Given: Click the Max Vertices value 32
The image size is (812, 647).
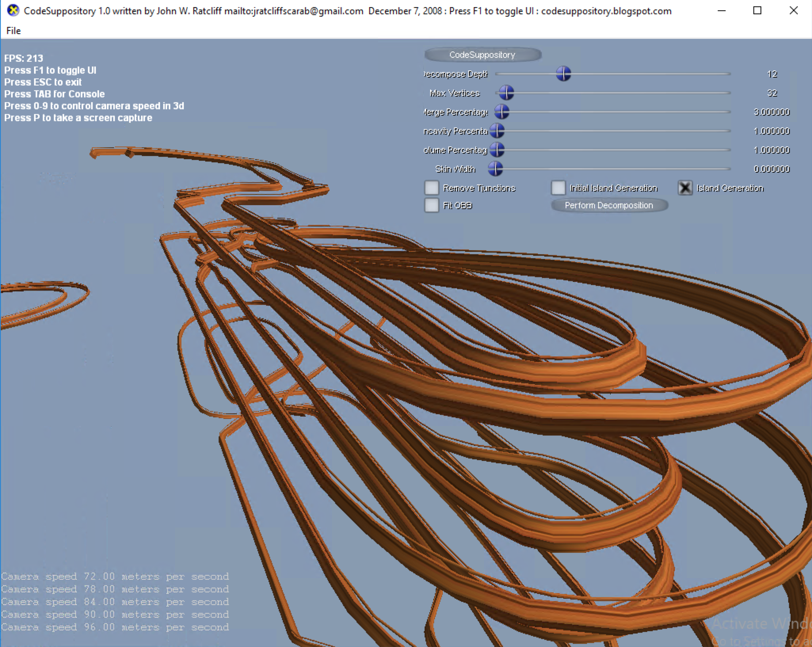Looking at the screenshot, I should [x=772, y=93].
